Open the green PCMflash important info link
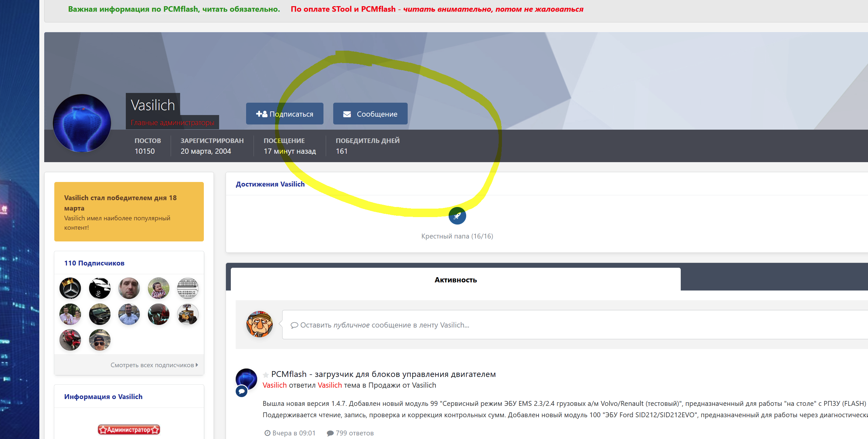Screen dimensions: 868x439 click(x=174, y=9)
